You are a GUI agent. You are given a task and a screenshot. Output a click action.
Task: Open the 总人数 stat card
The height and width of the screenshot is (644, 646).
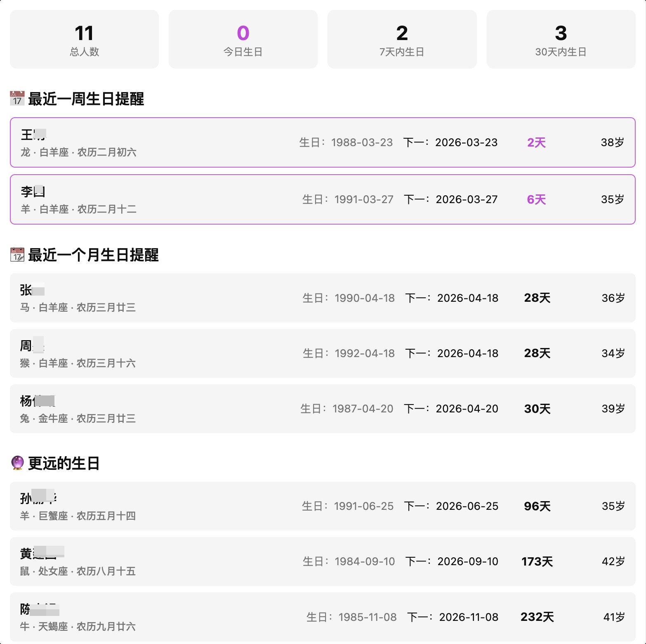click(x=84, y=40)
